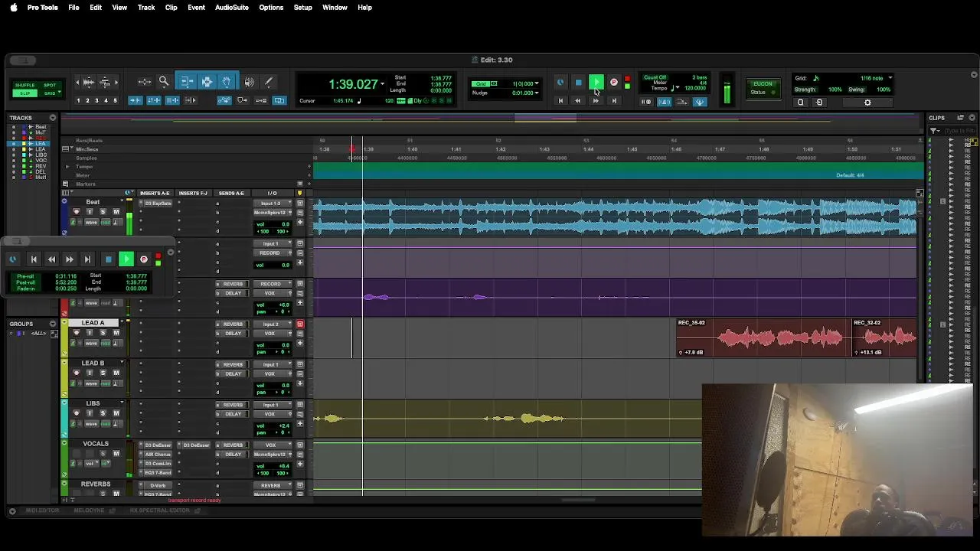The image size is (980, 551).
Task: Click the D3 ExpGate insert on Beat
Action: pos(158,204)
